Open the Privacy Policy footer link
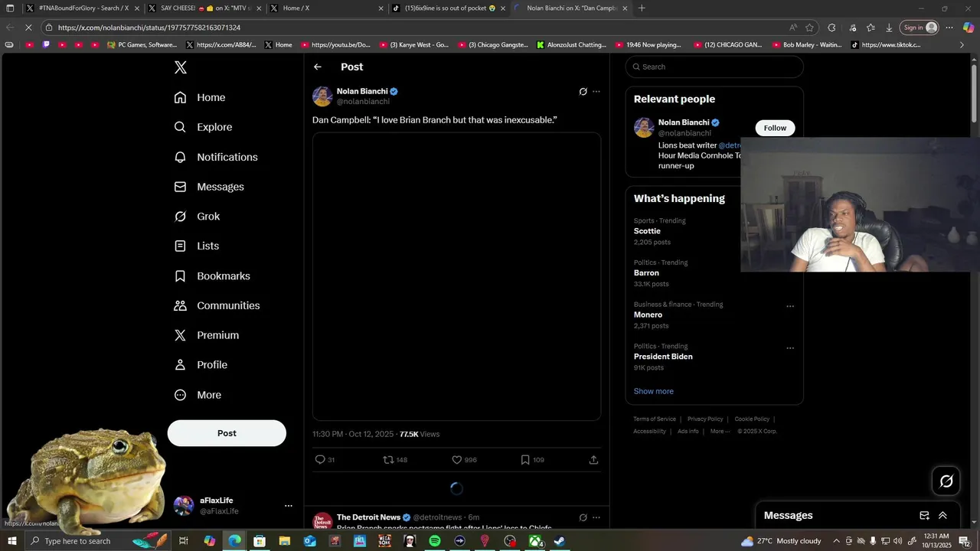This screenshot has width=980, height=551. point(705,419)
